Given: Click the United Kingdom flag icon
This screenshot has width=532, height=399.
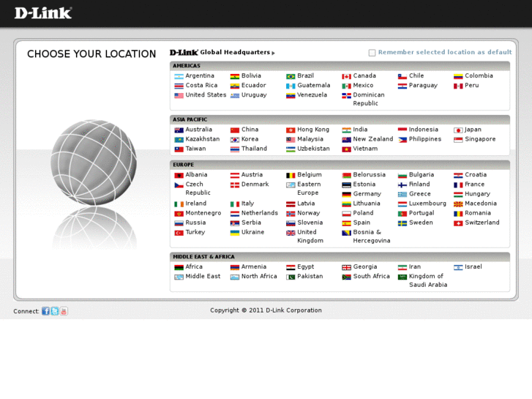Looking at the screenshot, I should tap(291, 233).
